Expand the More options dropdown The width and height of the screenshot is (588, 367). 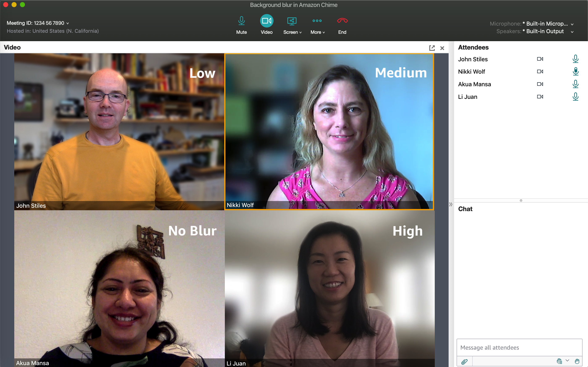317,26
